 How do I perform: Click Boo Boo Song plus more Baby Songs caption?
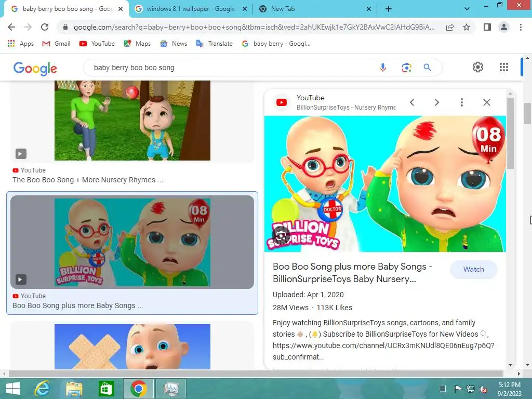pyautogui.click(x=78, y=305)
